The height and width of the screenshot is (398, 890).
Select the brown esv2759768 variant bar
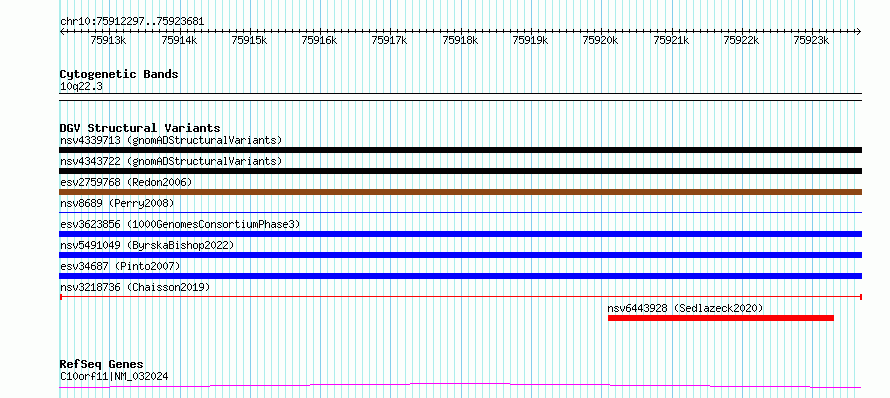pyautogui.click(x=460, y=192)
